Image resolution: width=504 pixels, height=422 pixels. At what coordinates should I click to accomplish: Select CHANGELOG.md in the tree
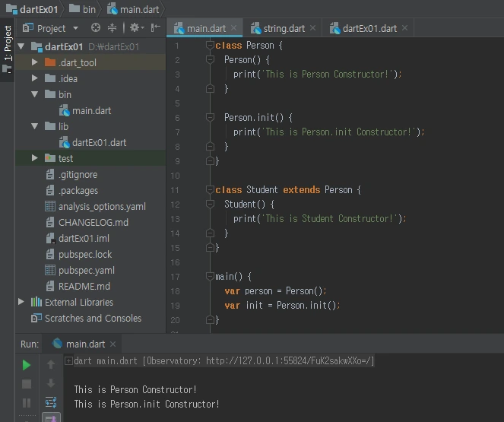(x=87, y=223)
